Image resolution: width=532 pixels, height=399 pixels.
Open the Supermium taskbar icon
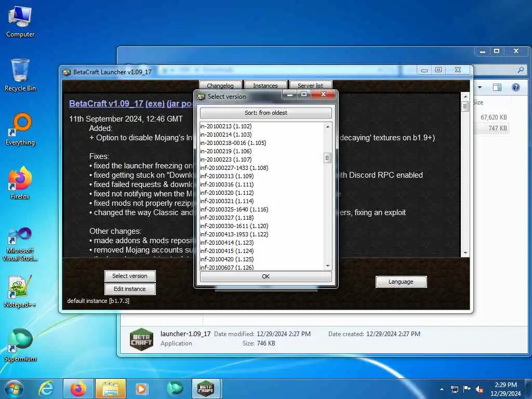pyautogui.click(x=175, y=389)
